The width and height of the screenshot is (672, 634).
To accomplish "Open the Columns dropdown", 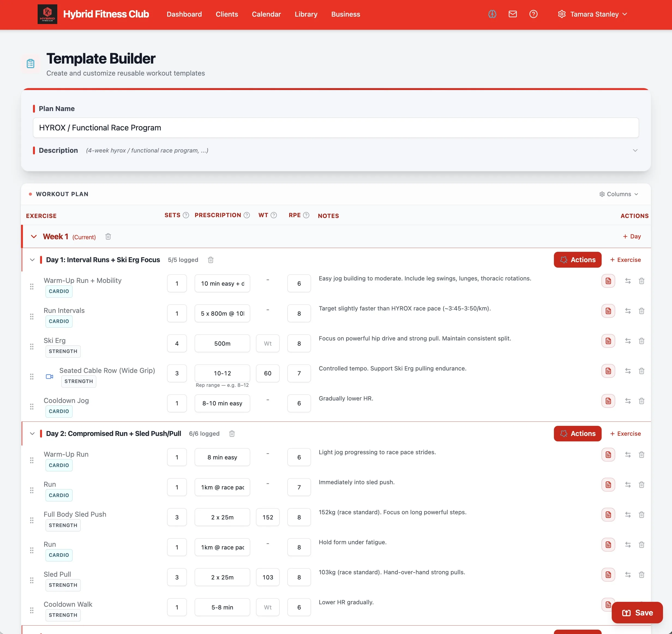I will [619, 194].
